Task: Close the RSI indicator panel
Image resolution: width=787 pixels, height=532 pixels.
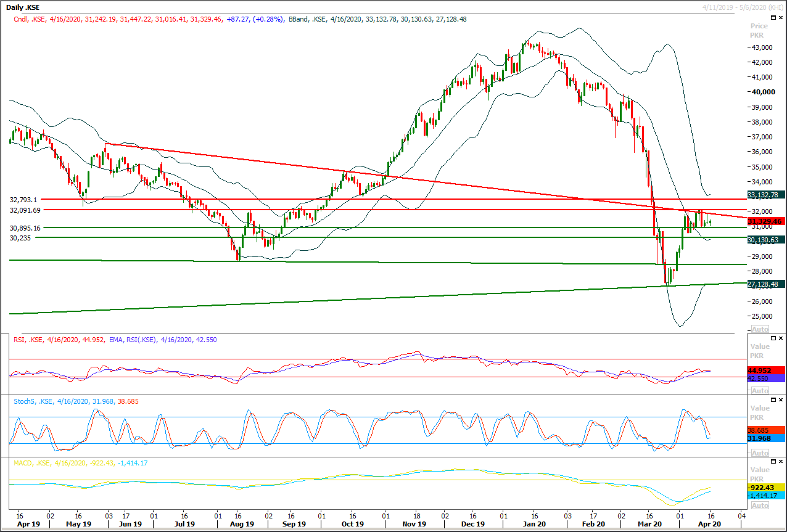Action: pyautogui.click(x=781, y=338)
